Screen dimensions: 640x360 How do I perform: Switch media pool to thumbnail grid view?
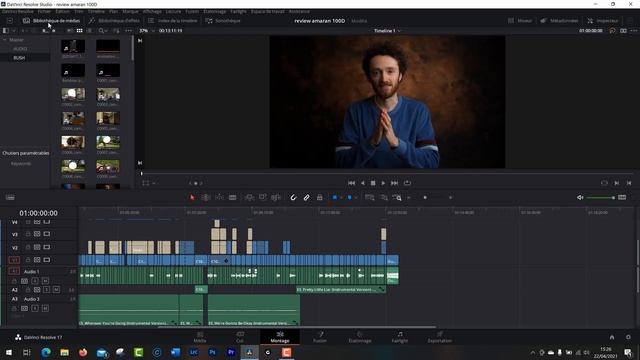(x=80, y=31)
